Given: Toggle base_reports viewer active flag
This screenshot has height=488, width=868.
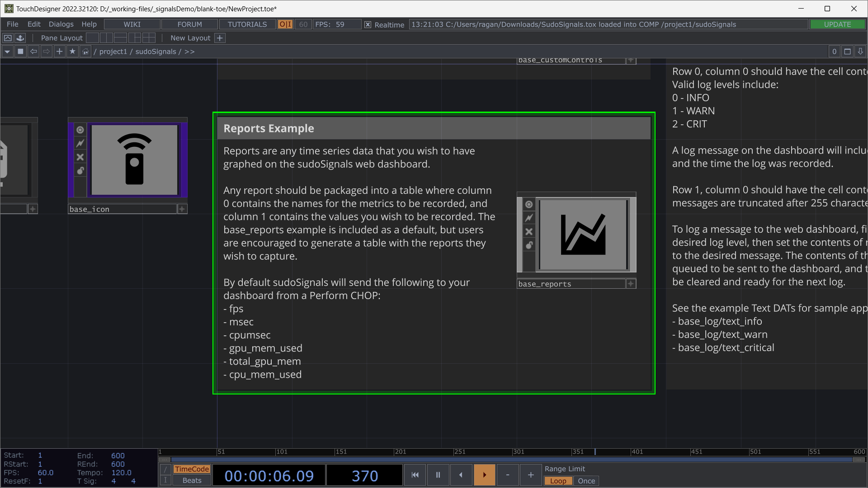Looking at the screenshot, I should coord(529,205).
